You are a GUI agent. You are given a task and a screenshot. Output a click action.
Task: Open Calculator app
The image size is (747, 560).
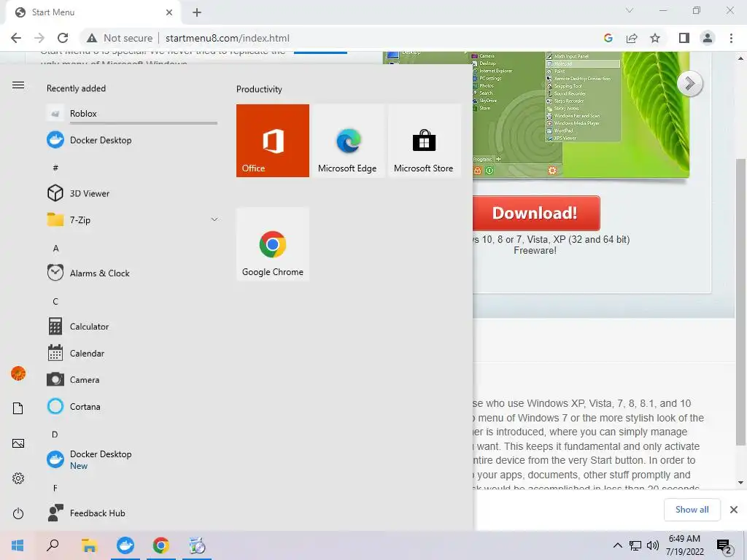[x=132, y=327]
